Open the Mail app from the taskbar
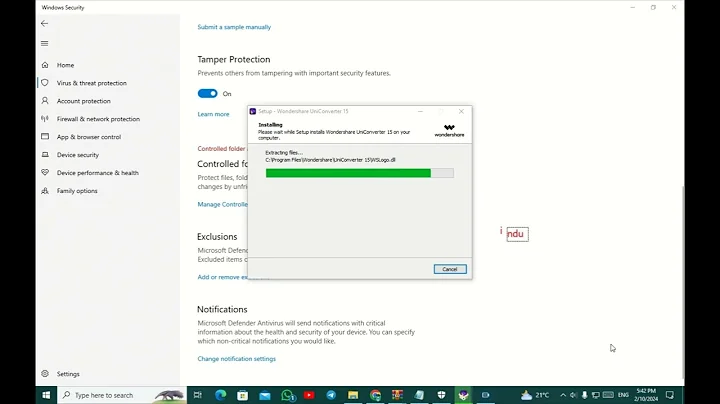Image resolution: width=720 pixels, height=404 pixels. point(265,395)
